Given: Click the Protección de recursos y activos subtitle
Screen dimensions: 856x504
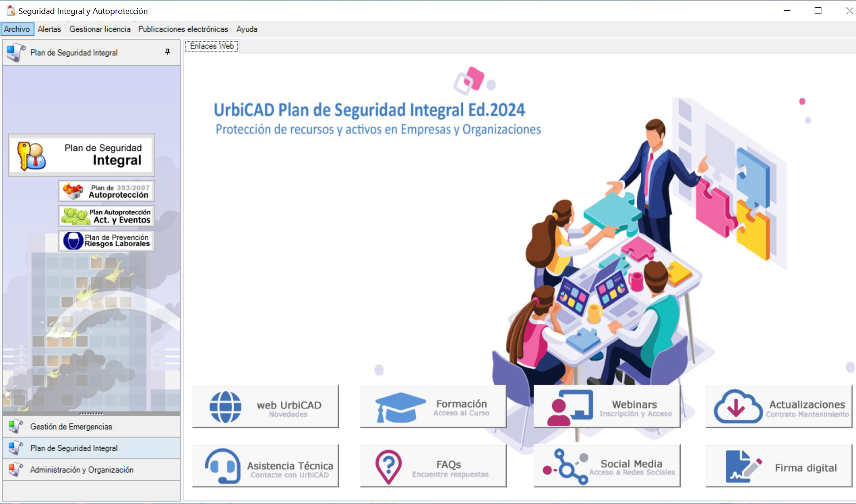Looking at the screenshot, I should 378,129.
